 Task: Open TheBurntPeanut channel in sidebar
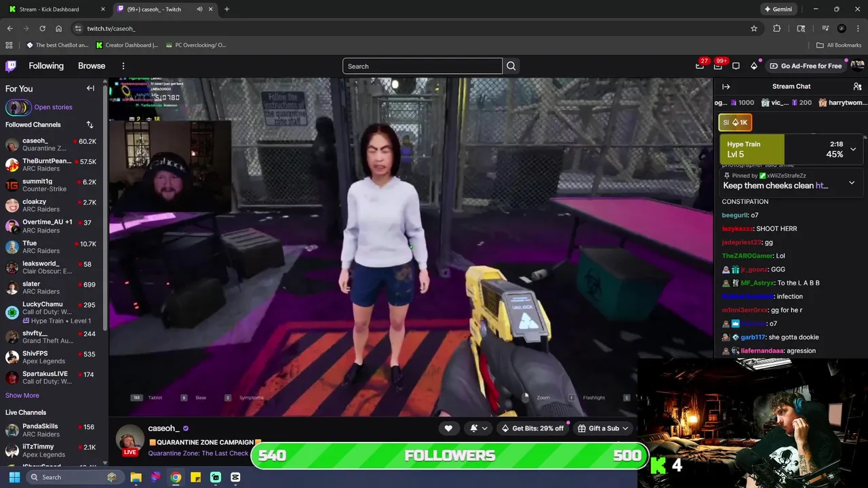coord(53,165)
